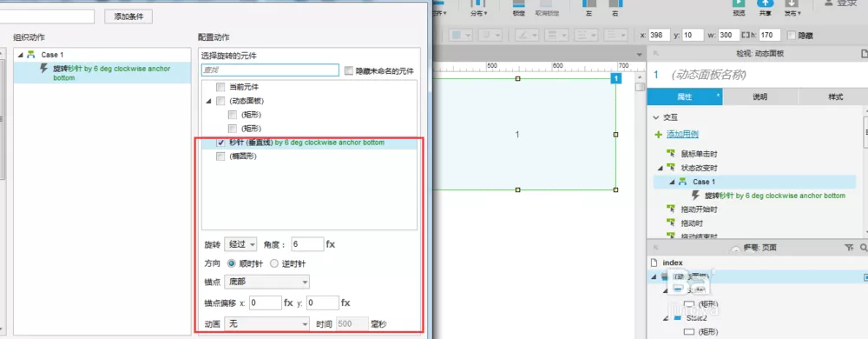
Task: Collapse the (动态面板) node in widget list
Action: point(208,101)
